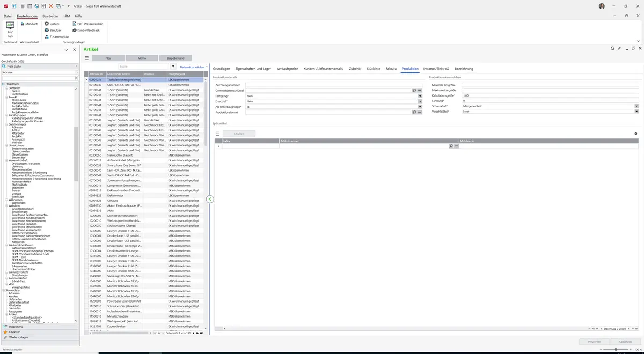
Task: Click the zoom slider in status bar
Action: pyautogui.click(x=616, y=349)
